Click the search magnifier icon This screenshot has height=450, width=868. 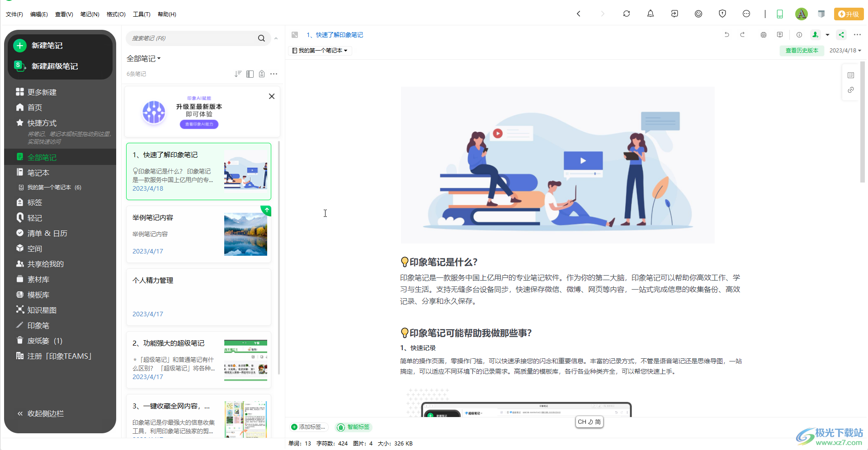(261, 38)
